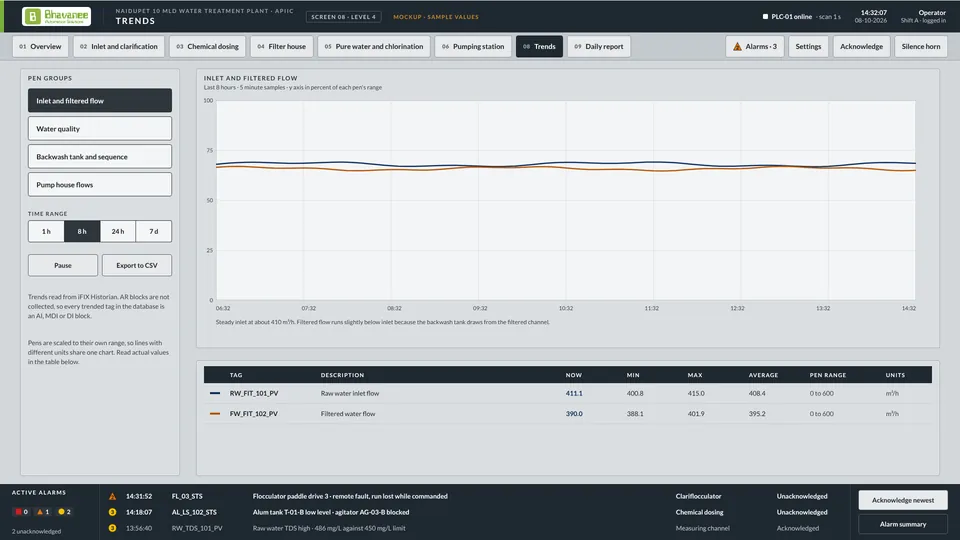
Task: Click the PLC-01 online status indicator square
Action: (765, 17)
